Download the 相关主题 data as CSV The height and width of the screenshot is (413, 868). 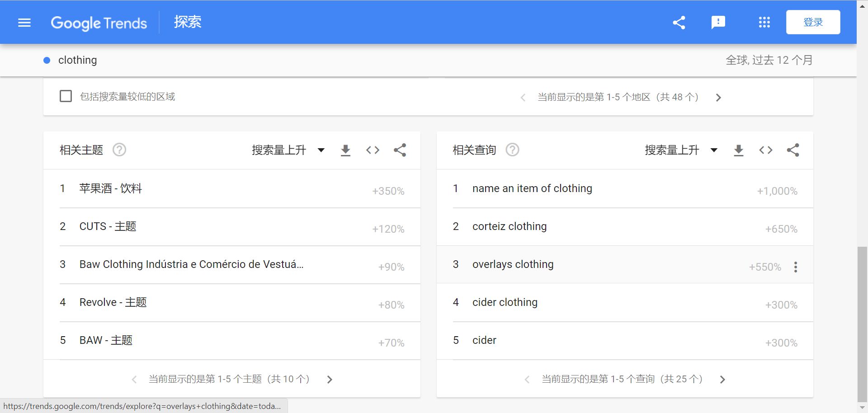tap(345, 150)
